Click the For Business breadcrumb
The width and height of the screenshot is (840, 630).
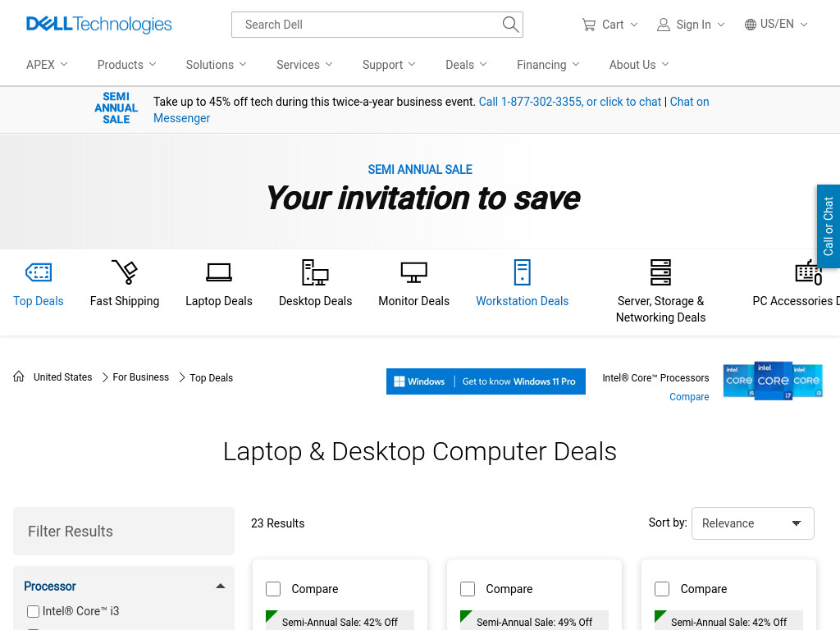(141, 377)
